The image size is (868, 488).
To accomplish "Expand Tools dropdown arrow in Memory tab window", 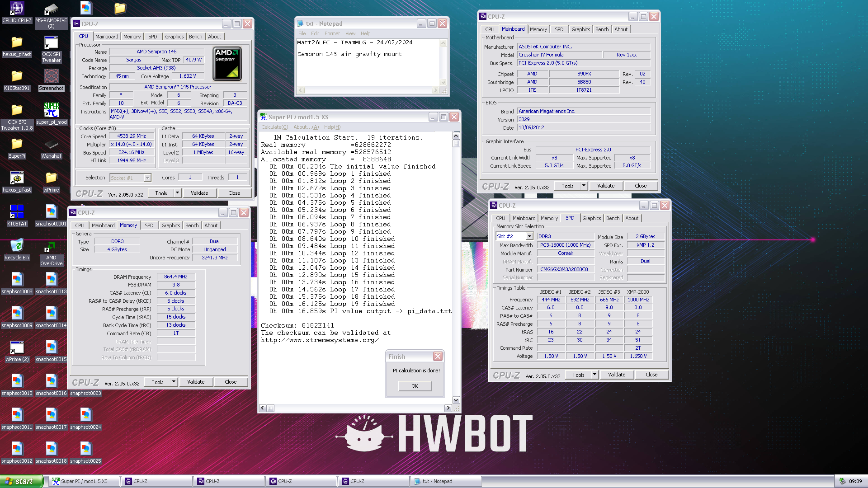I will pos(174,382).
